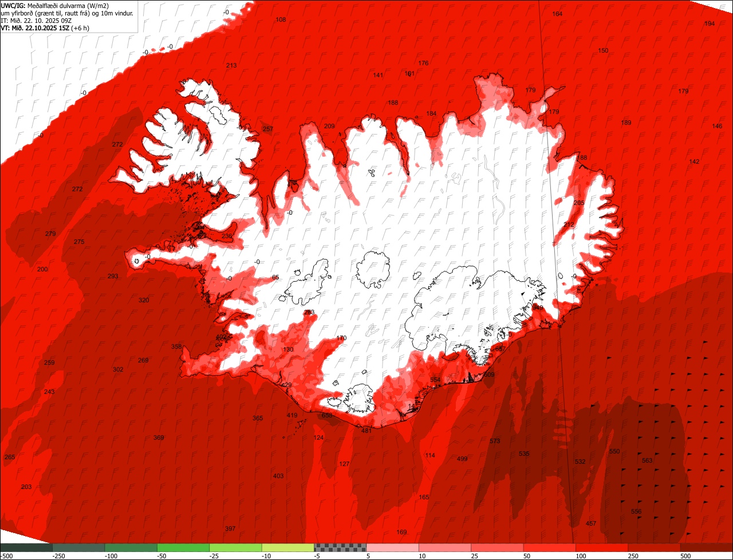Select the pale pink swatch from 5 to 10
This screenshot has width=733, height=560.
pyautogui.click(x=392, y=547)
